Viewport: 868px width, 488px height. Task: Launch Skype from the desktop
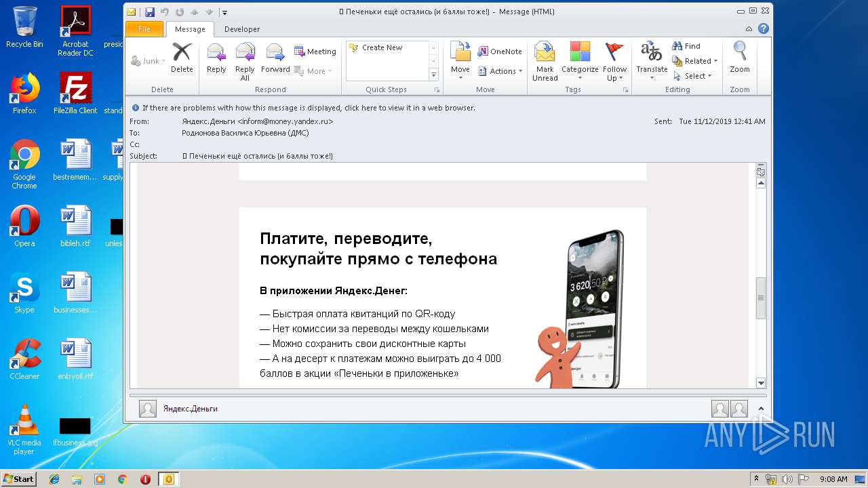click(24, 293)
